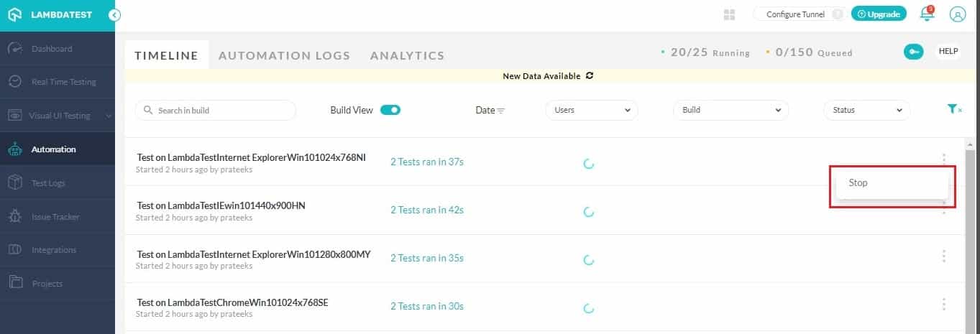980x334 pixels.
Task: Open three-dot menu for ChromeWin101024x768SE build
Action: pyautogui.click(x=943, y=304)
